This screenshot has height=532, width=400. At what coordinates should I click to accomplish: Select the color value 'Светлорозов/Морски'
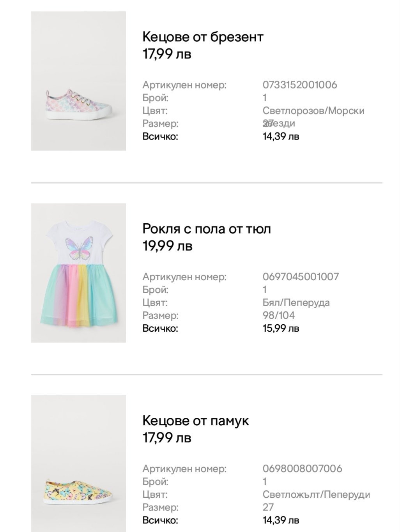(x=313, y=111)
